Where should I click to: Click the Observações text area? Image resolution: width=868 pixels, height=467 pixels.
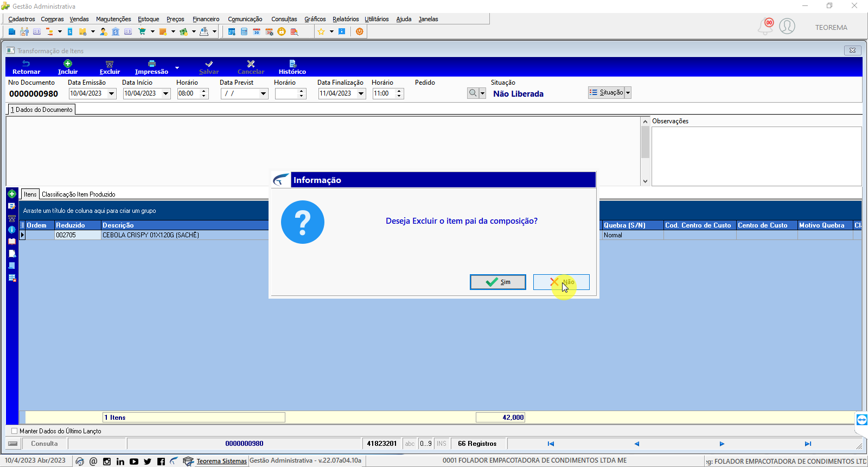point(756,156)
